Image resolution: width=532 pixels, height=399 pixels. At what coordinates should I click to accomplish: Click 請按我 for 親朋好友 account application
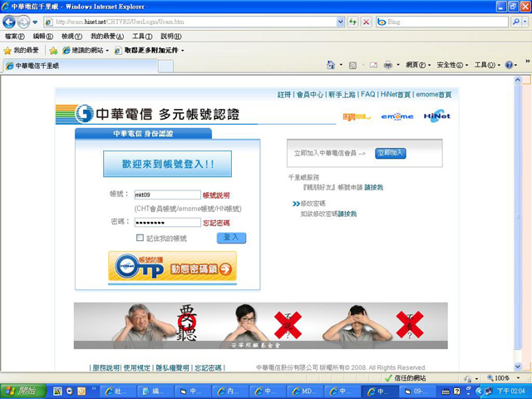pos(373,187)
